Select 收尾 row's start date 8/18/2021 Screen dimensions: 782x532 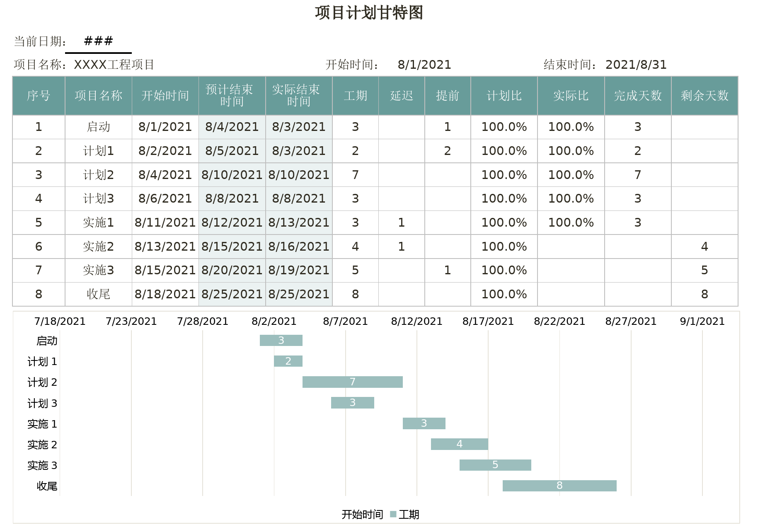165,294
